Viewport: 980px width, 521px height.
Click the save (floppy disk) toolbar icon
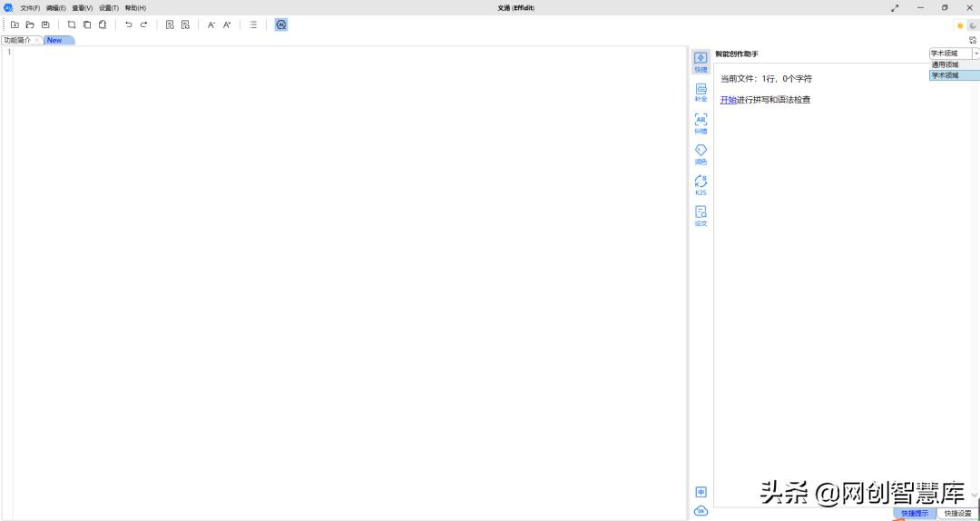45,25
